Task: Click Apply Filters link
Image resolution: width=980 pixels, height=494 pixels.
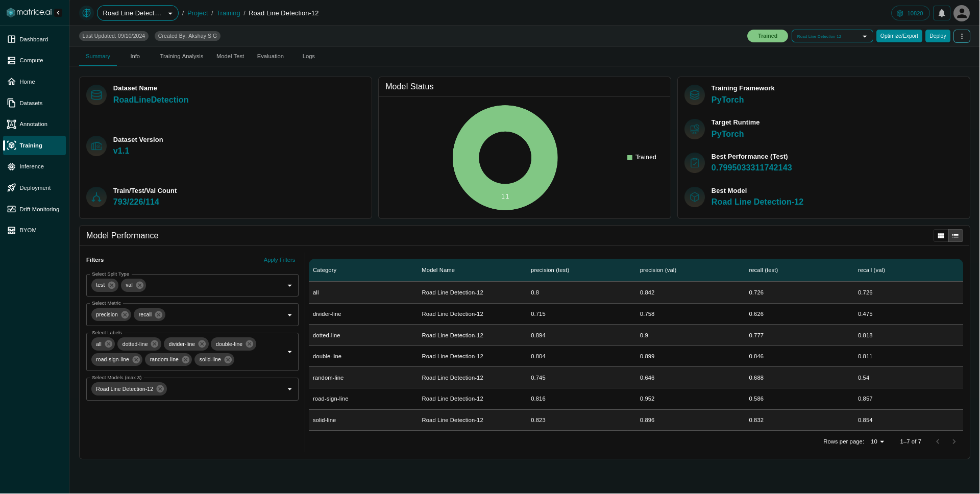Action: click(x=279, y=260)
